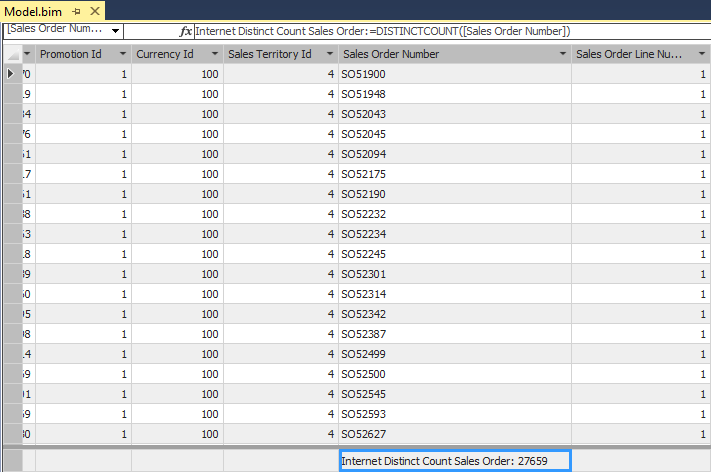Viewport: 711px width, 472px height.
Task: Select cell SO52232
Action: tap(455, 214)
